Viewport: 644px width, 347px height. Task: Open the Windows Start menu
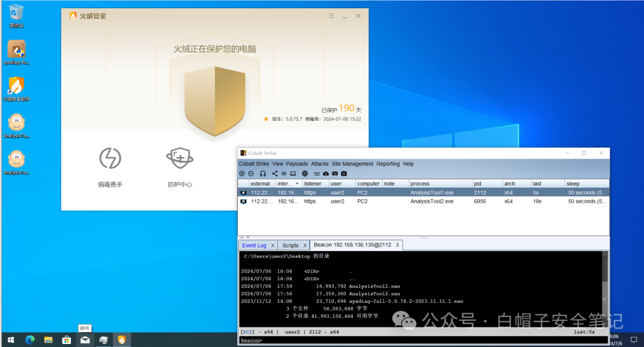(x=11, y=340)
